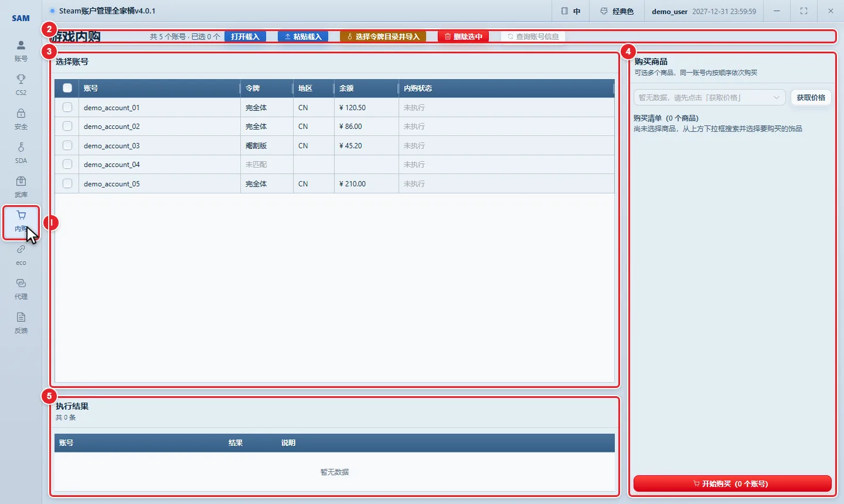Click balance ¥ 120.50 cell
This screenshot has height=504, width=844.
pyautogui.click(x=366, y=107)
